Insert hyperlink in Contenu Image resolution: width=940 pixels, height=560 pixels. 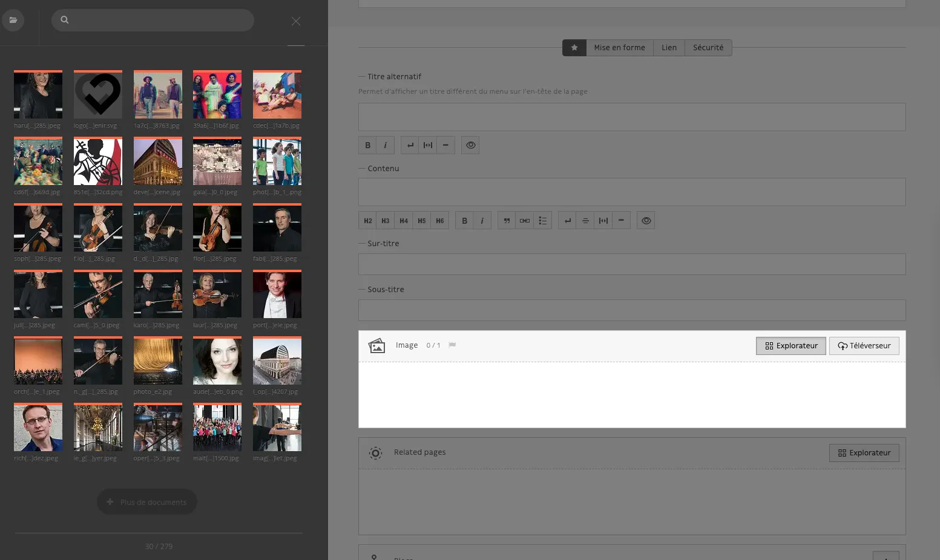pyautogui.click(x=525, y=221)
